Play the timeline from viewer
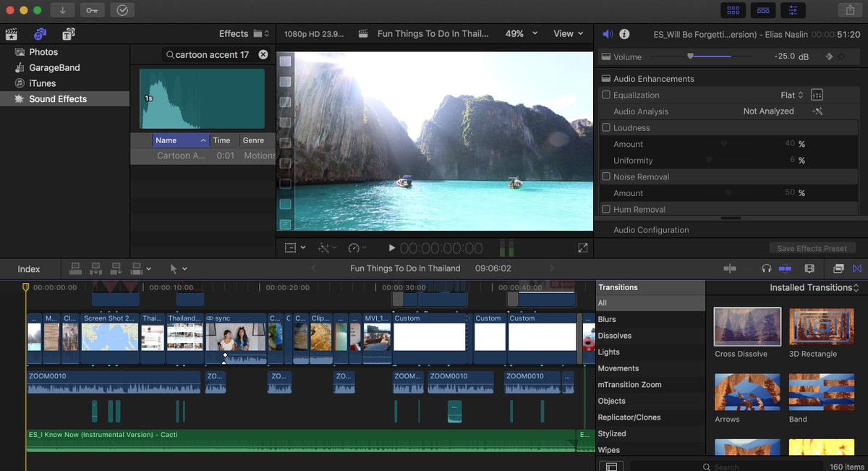 pos(391,247)
